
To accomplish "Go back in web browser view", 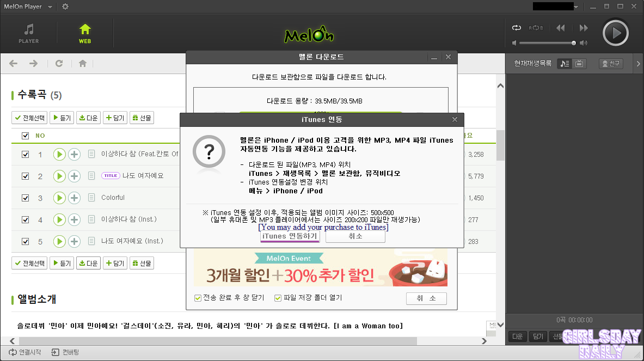I will coord(13,63).
